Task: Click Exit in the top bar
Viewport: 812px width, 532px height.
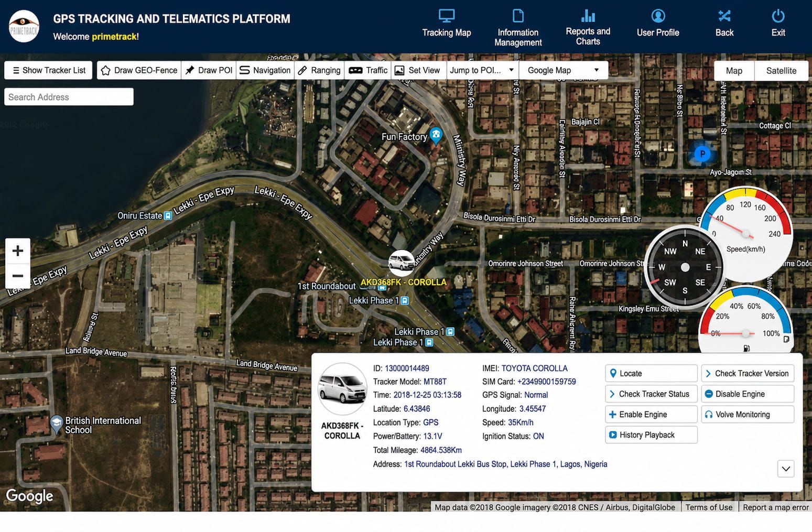Action: [778, 24]
